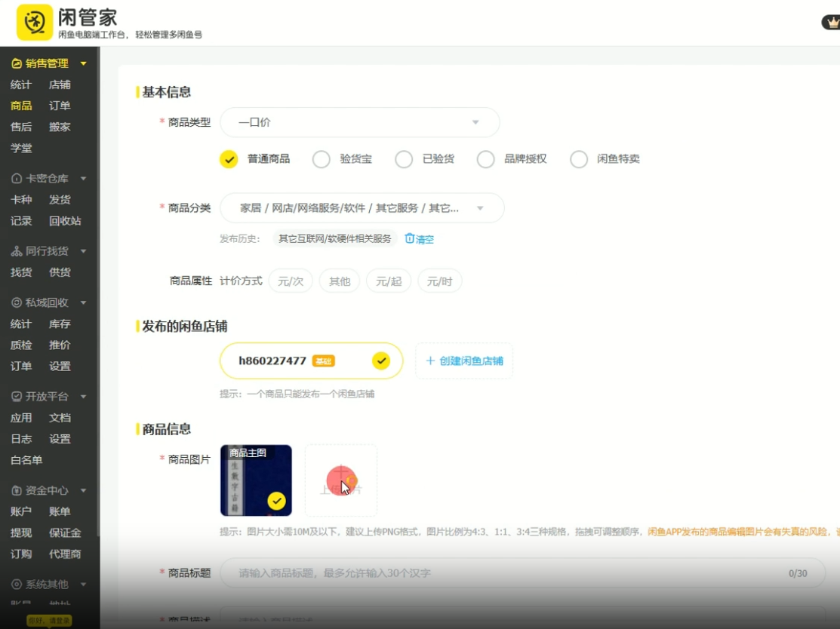Click the 其它互联网/软硬件相关服务 history tag

tap(335, 239)
